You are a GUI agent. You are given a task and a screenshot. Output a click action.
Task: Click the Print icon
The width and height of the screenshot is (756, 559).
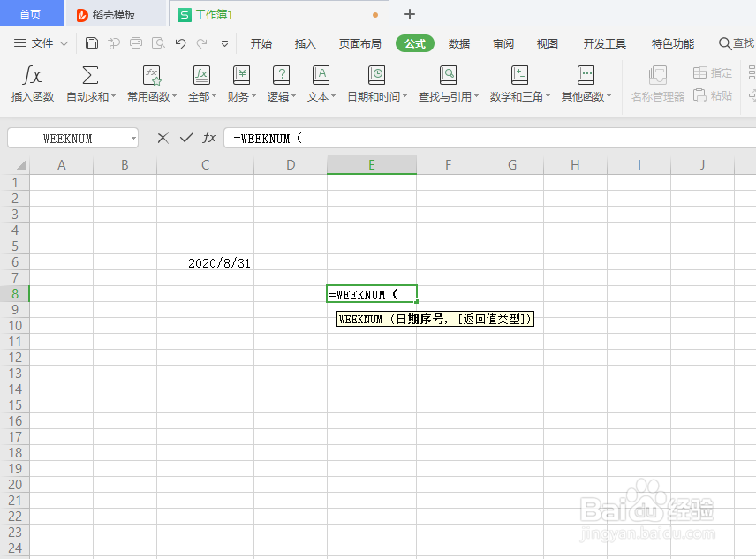135,42
